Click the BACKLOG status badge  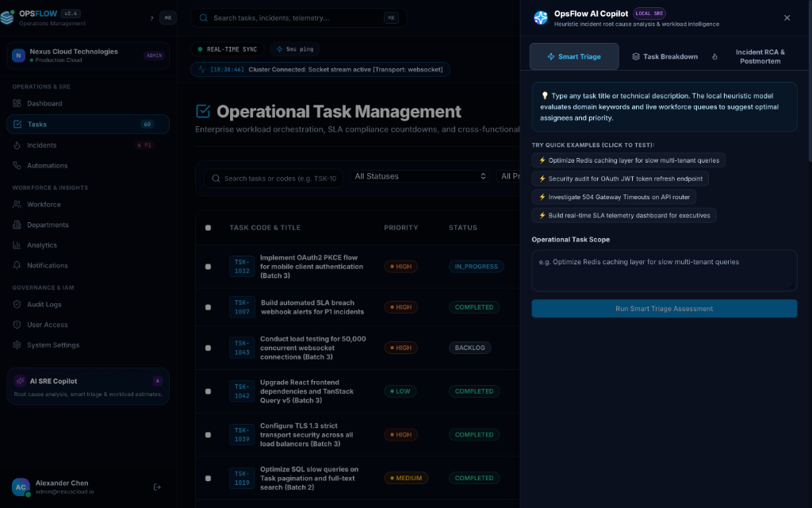[x=469, y=348]
